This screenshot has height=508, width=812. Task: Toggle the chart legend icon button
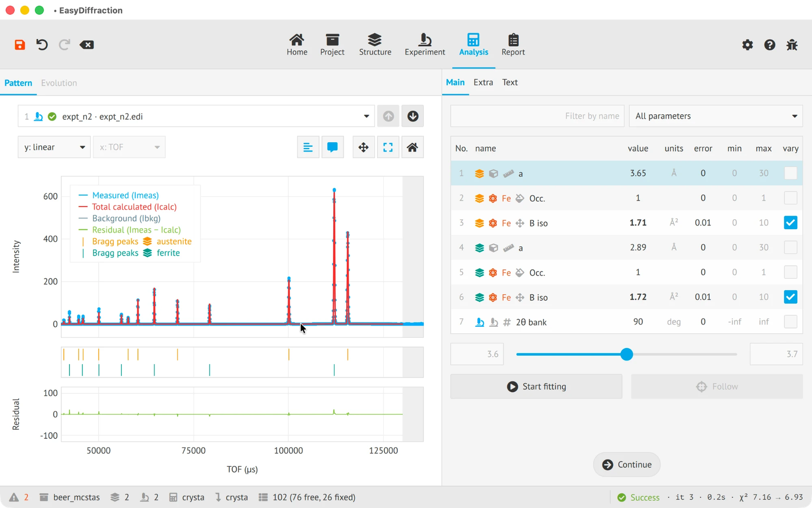pyautogui.click(x=308, y=147)
